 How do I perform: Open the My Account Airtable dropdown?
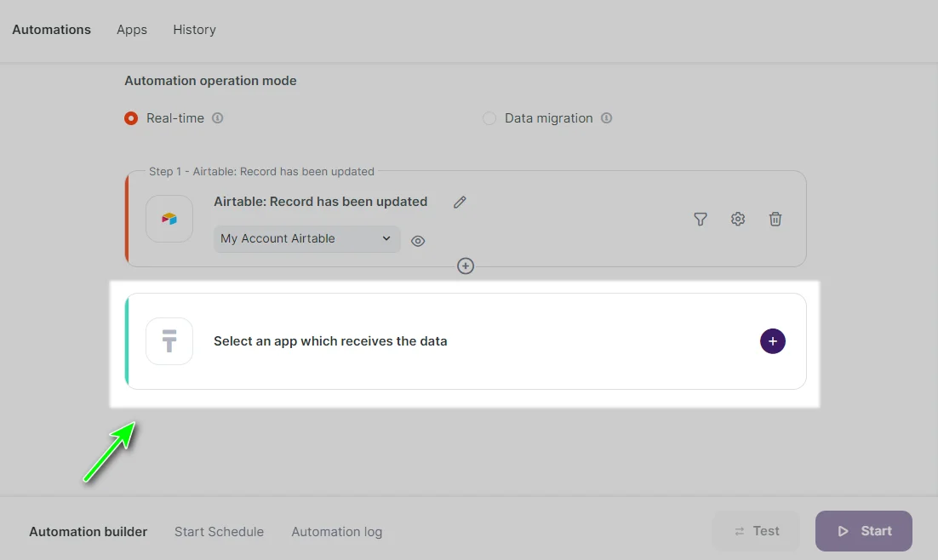(x=306, y=238)
